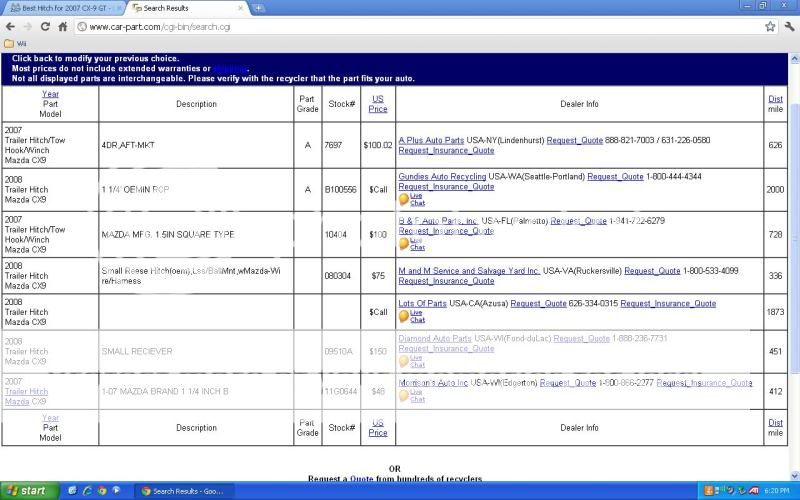Screen dimensions: 800x500
Task: Open Chrome's wrench settings menu
Action: pos(789,27)
